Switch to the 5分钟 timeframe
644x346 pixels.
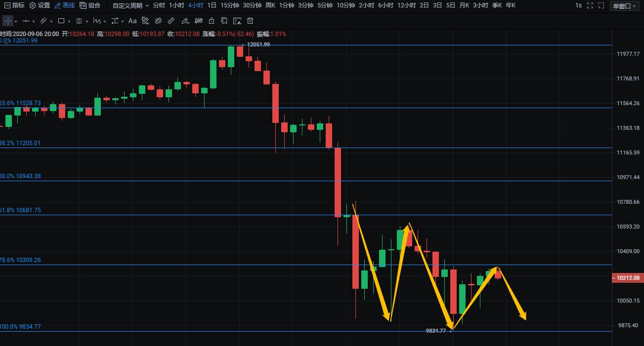point(325,5)
